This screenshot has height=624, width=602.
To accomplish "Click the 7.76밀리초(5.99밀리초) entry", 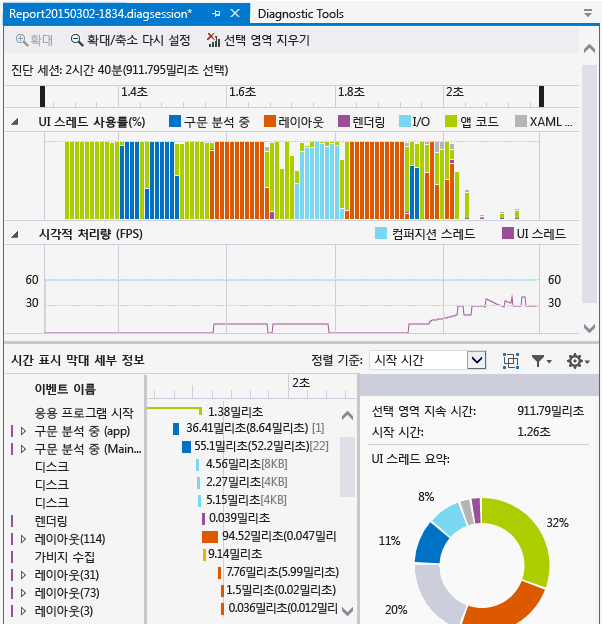I will pyautogui.click(x=282, y=572).
